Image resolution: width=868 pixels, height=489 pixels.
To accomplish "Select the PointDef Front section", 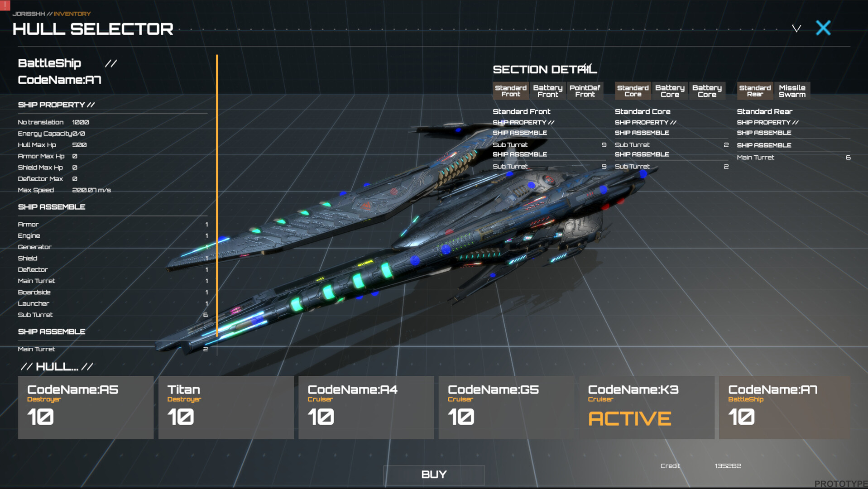I will click(x=585, y=90).
